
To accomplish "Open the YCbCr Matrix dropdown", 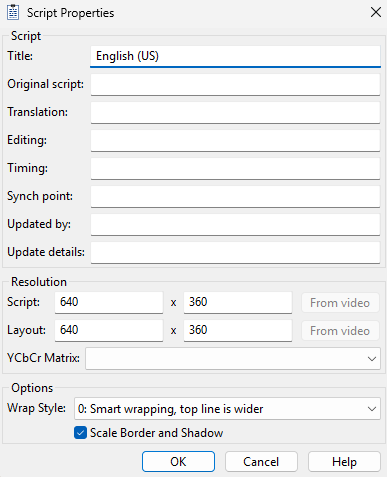I will click(233, 359).
